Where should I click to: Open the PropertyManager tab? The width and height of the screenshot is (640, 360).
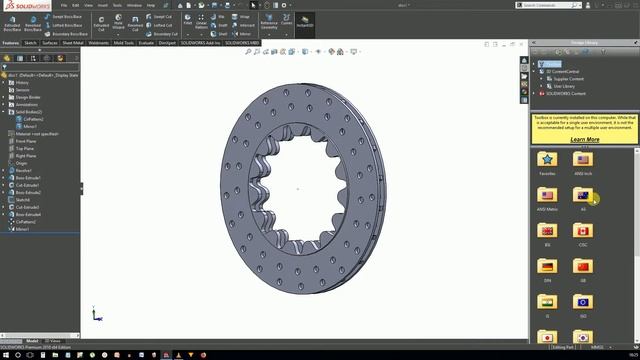click(20, 58)
